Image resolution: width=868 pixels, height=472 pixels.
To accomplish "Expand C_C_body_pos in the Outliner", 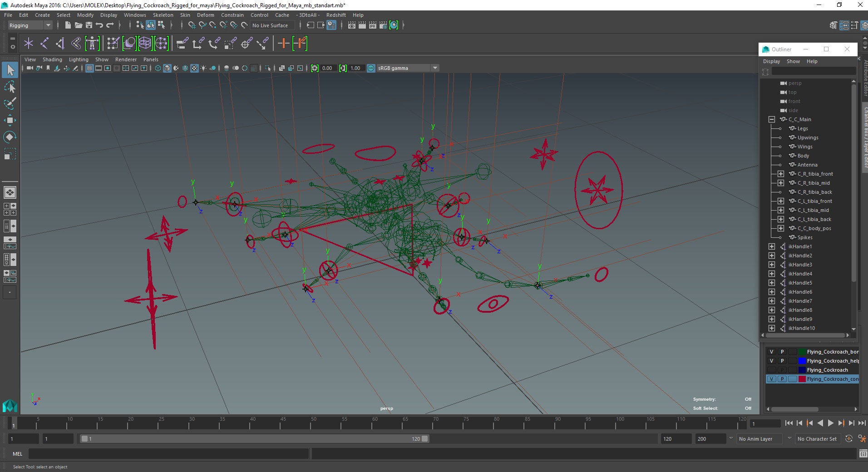I will pyautogui.click(x=781, y=228).
